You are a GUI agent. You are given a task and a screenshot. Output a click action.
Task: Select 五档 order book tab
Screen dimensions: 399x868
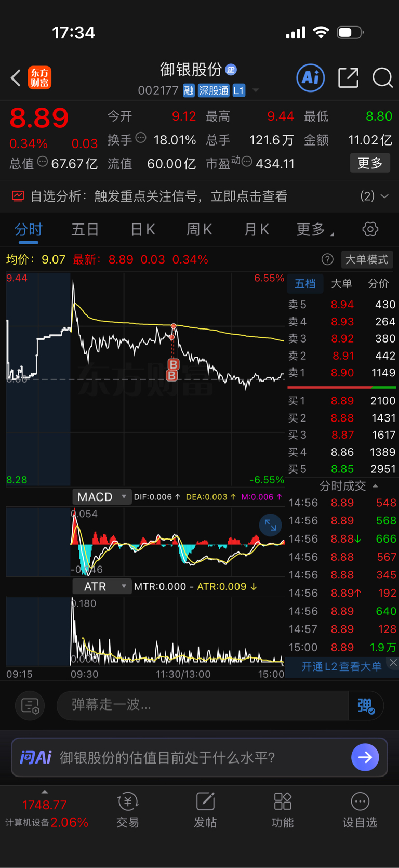click(305, 284)
